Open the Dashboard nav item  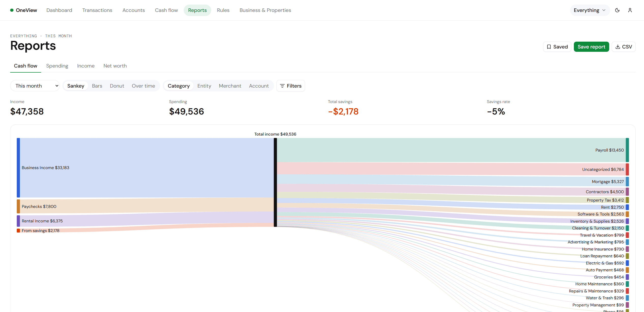[x=59, y=10]
